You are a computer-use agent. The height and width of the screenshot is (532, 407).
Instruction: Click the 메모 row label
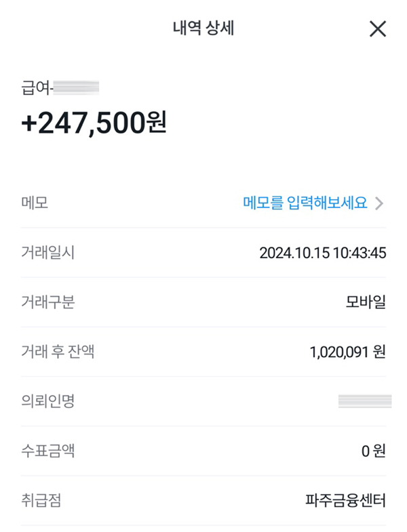35,203
